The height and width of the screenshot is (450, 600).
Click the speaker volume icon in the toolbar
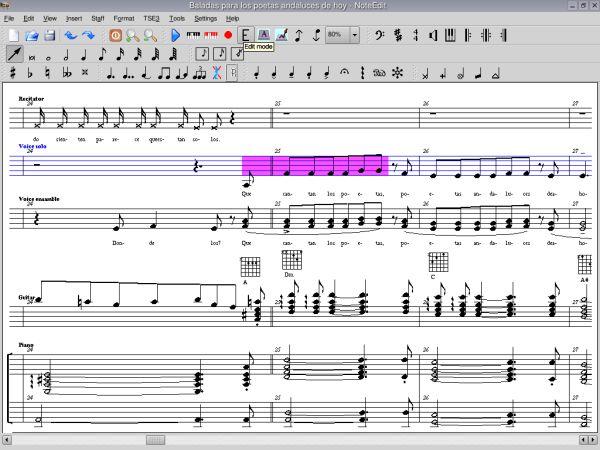(433, 36)
